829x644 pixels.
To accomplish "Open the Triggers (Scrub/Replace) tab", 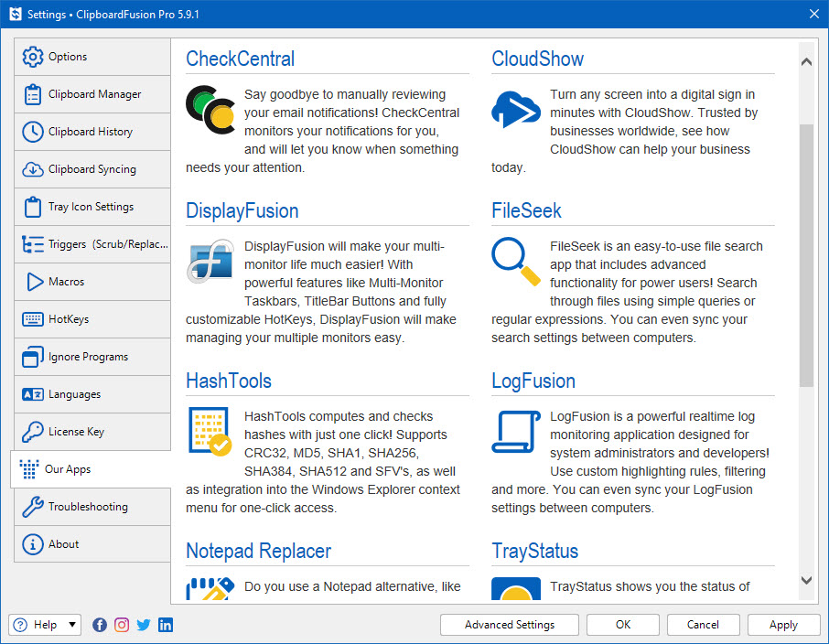I will pos(92,244).
